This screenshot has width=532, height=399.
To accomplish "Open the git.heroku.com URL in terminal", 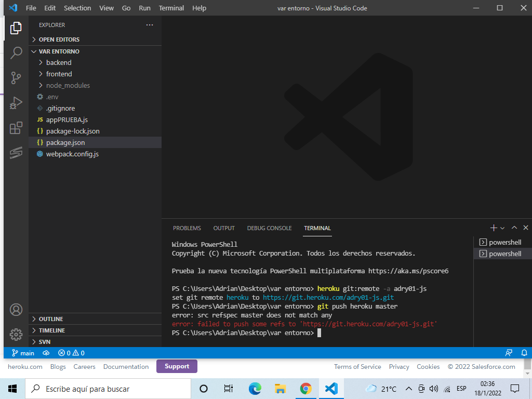I will 328,298.
